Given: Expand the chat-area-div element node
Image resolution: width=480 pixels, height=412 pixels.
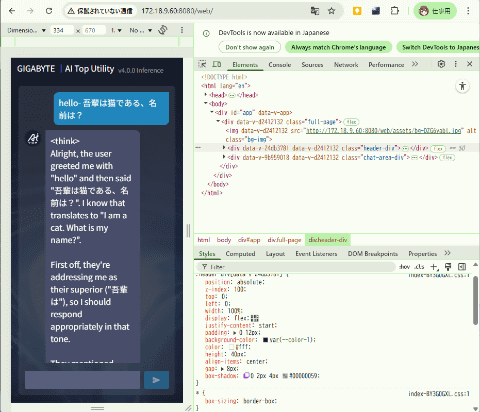Looking at the screenshot, I should click(x=224, y=157).
